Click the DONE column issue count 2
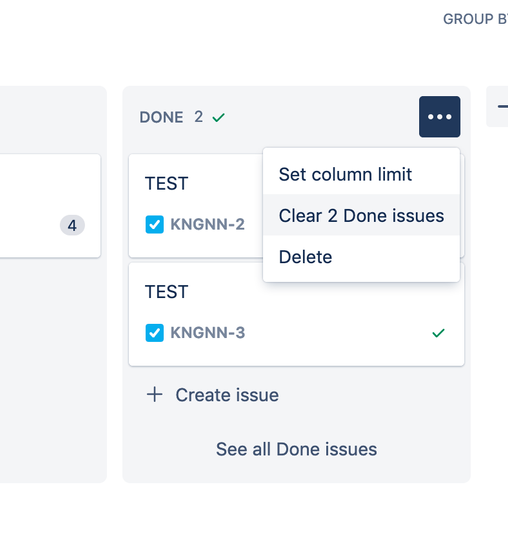508x538 pixels. pyautogui.click(x=198, y=117)
